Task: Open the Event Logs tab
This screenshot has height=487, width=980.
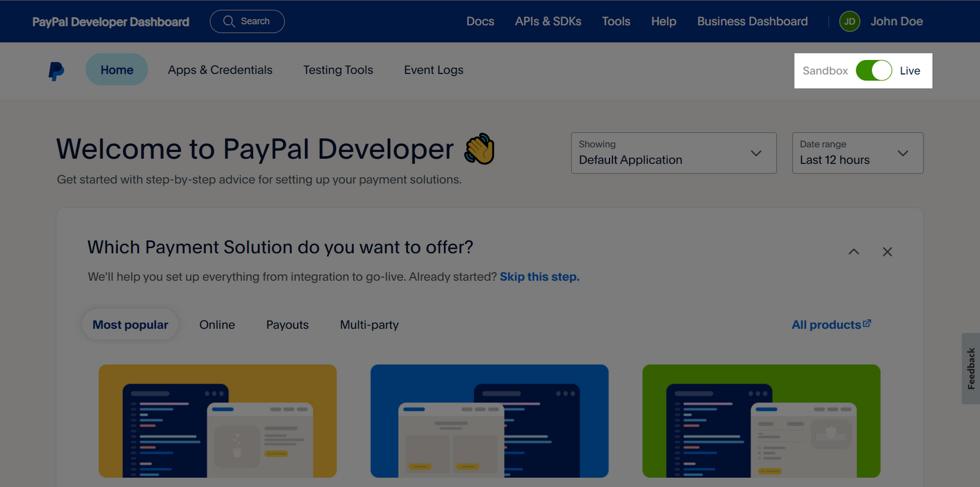Action: tap(434, 70)
